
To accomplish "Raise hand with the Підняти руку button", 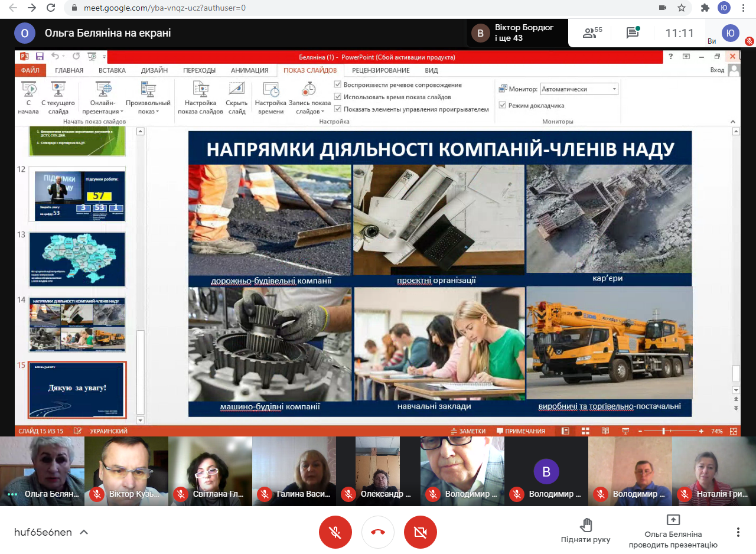I will 586,531.
